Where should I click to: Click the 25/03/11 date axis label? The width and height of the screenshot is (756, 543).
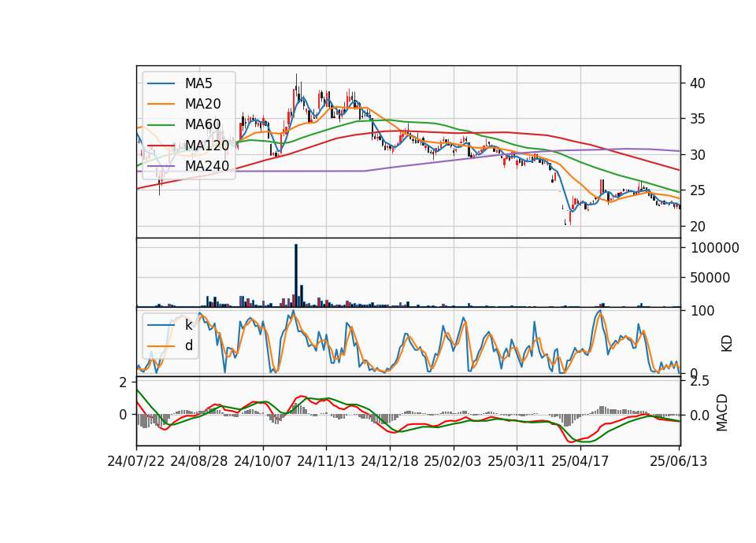tap(517, 461)
